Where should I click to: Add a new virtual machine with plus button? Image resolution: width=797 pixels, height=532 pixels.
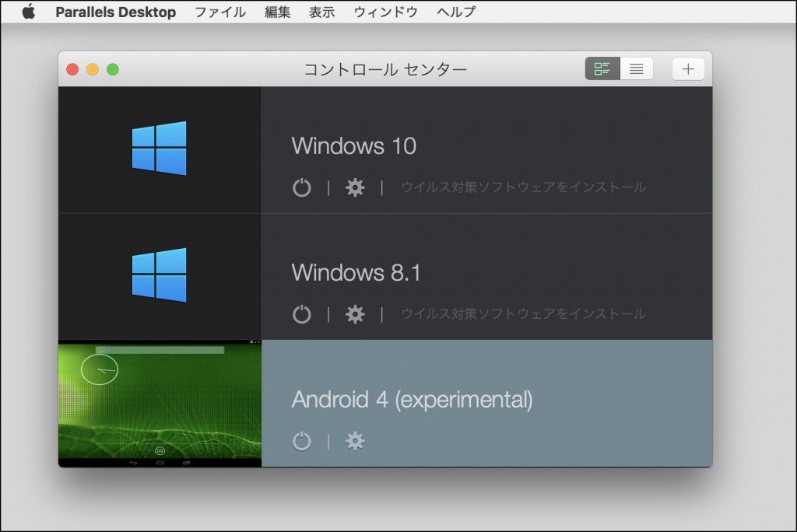(688, 69)
